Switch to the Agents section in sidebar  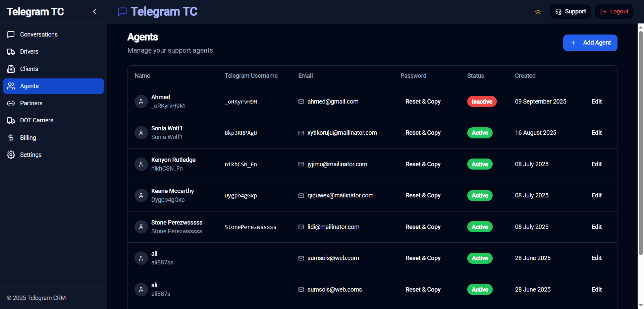[x=30, y=86]
